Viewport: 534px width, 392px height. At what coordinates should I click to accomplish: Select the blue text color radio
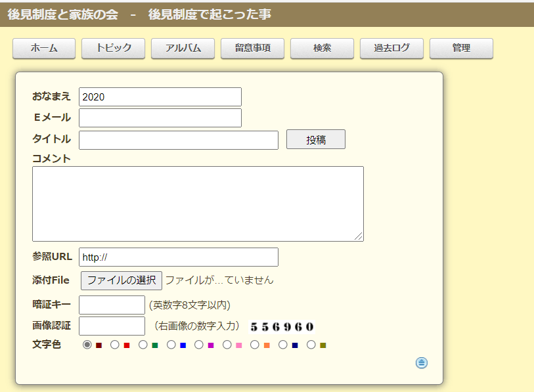(171, 345)
